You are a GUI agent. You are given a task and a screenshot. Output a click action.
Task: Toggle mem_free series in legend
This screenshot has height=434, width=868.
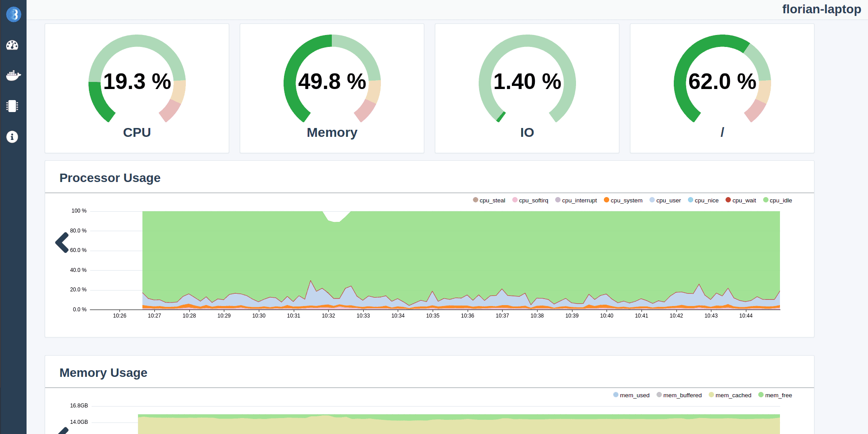point(775,395)
